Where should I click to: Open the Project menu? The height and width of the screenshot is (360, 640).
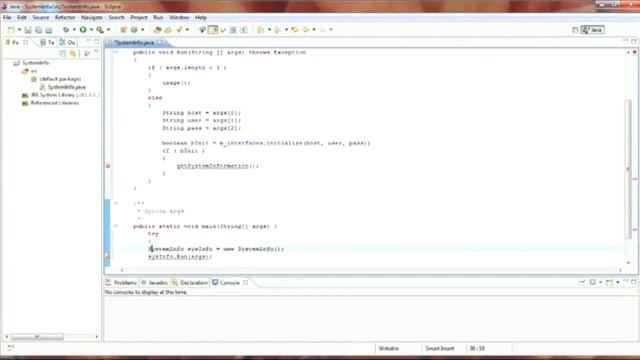[139, 18]
